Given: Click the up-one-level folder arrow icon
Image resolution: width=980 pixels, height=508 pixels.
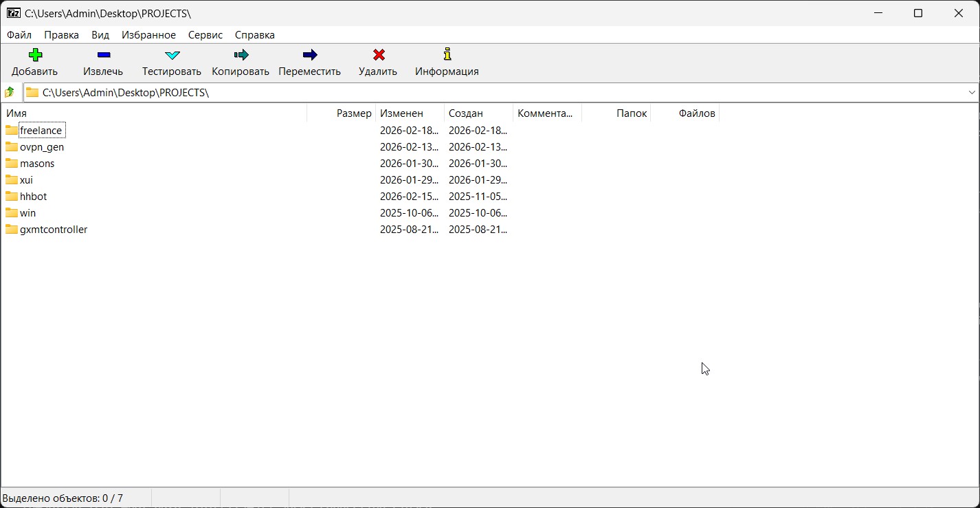Looking at the screenshot, I should pos(10,91).
